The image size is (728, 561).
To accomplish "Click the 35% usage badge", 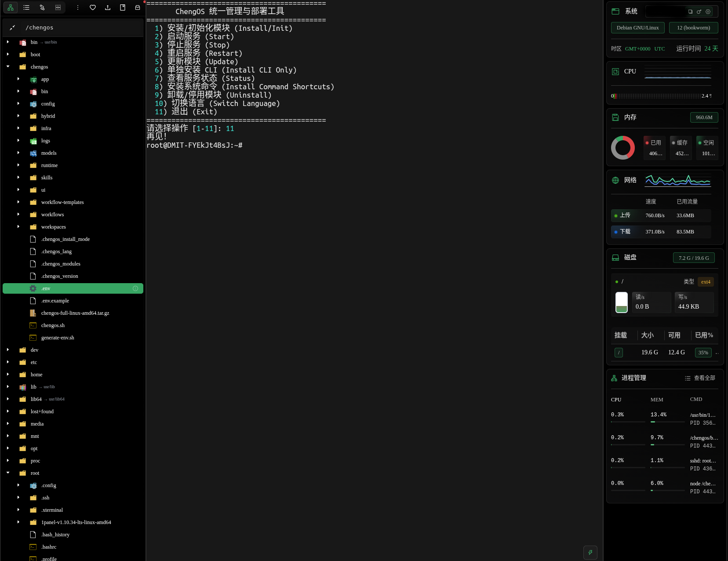I will click(703, 353).
